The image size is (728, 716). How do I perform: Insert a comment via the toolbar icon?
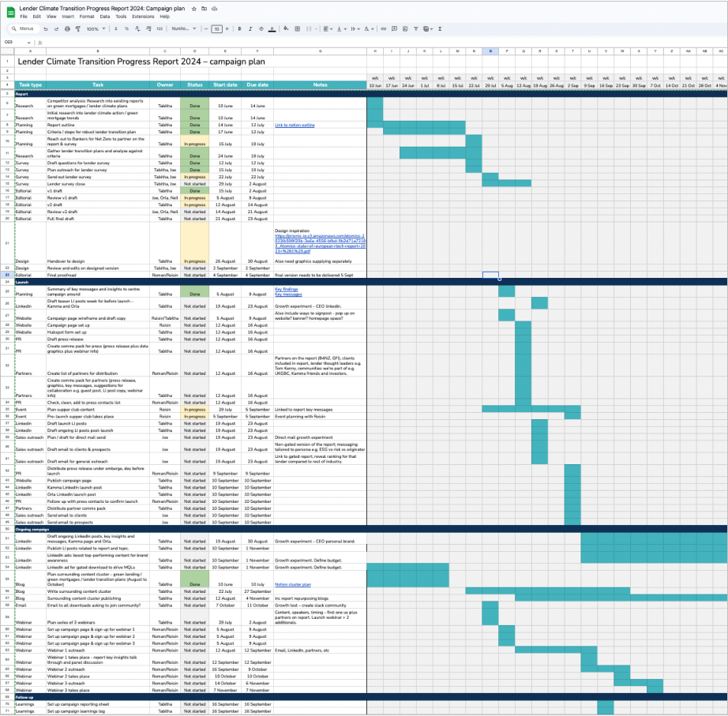(395, 28)
